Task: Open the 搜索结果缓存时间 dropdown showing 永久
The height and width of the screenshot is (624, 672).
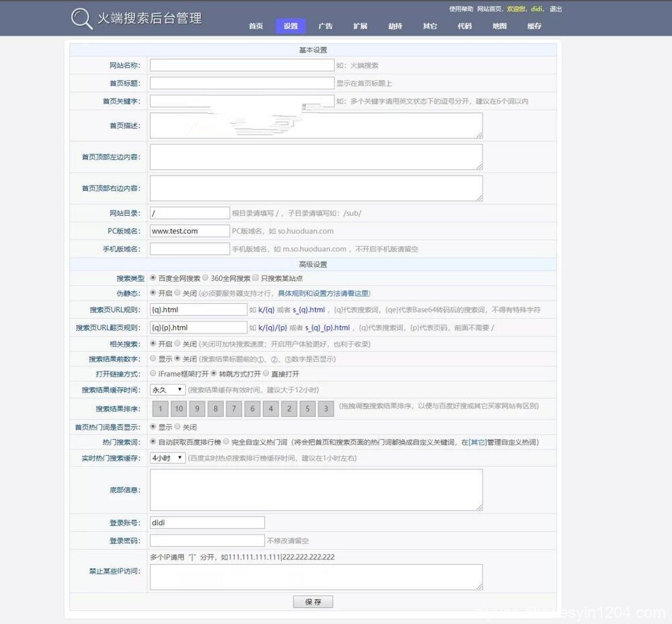Action: tap(167, 389)
